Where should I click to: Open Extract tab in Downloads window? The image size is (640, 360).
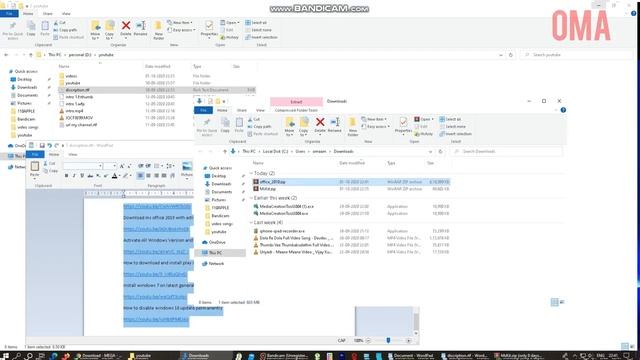(x=296, y=102)
